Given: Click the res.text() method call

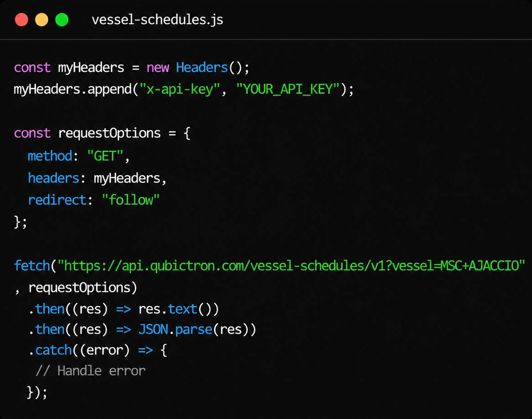Looking at the screenshot, I should tap(178, 309).
